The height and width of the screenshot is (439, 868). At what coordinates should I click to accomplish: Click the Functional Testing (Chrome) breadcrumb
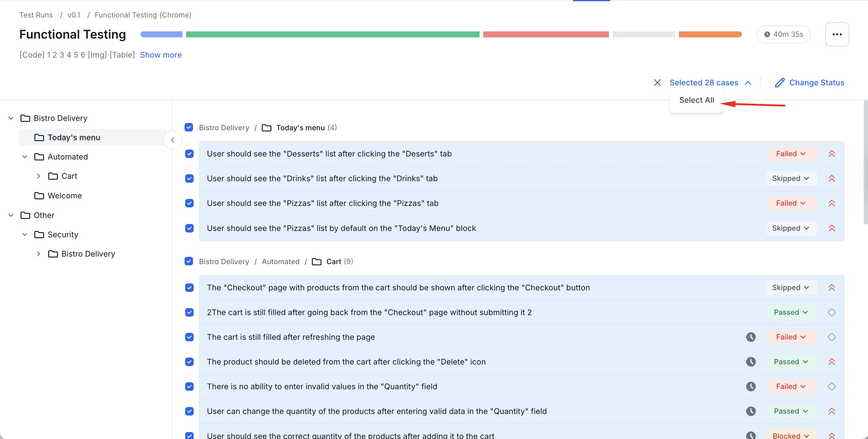tap(143, 15)
